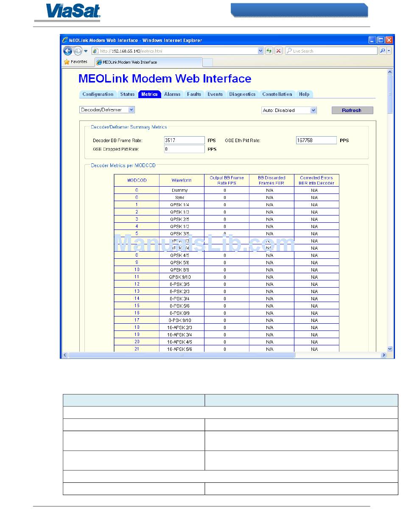
Task: Click the horizontal scrollbar left arrow
Action: tap(65, 355)
